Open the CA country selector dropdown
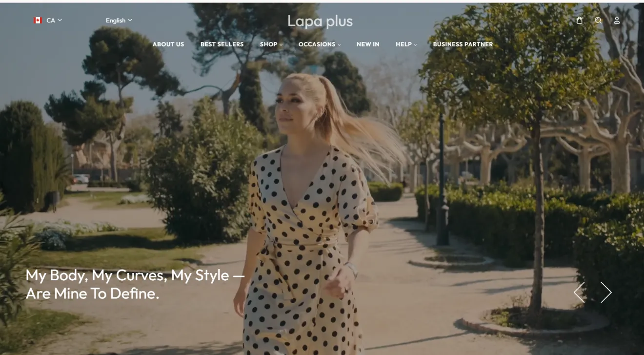This screenshot has width=644, height=355. click(48, 20)
